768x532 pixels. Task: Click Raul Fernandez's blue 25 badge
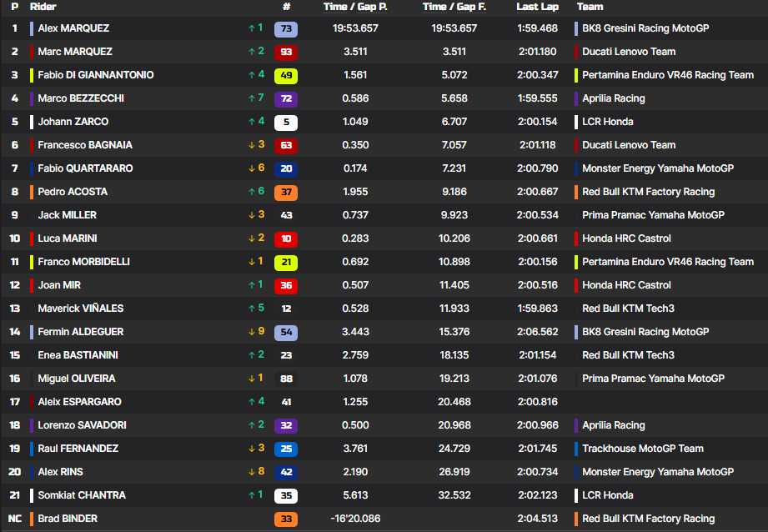click(x=286, y=449)
